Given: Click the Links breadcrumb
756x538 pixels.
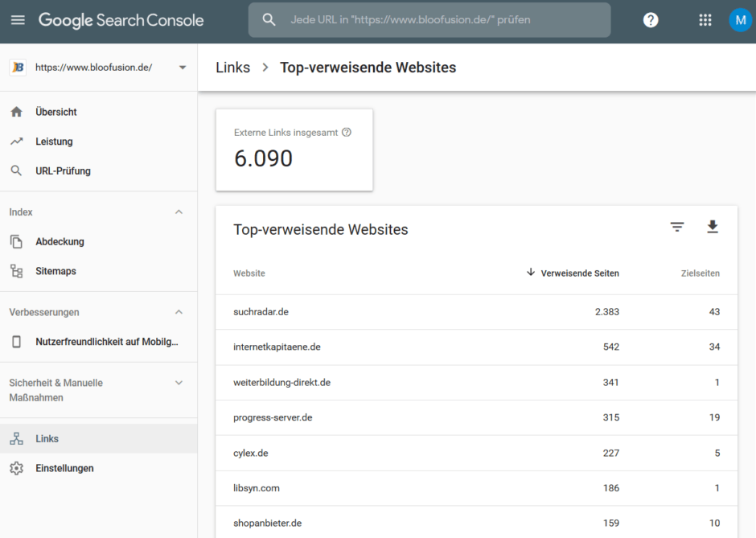Looking at the screenshot, I should [233, 68].
